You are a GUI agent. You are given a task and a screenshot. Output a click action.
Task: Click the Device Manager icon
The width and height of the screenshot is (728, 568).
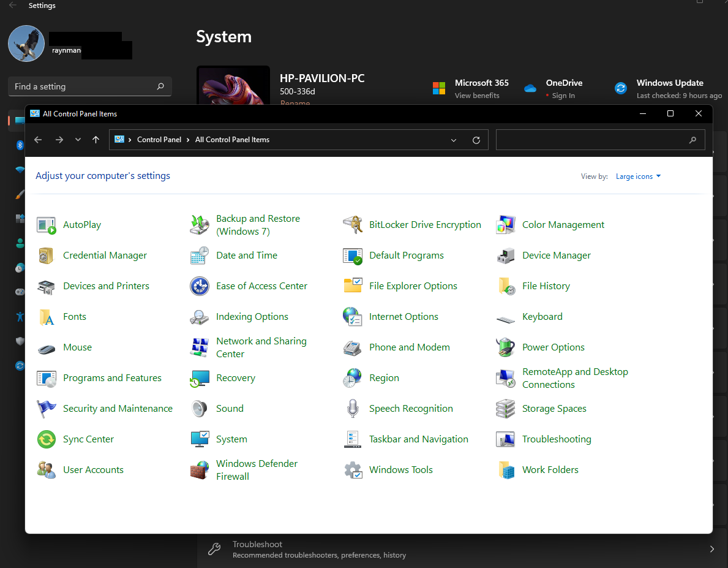click(x=506, y=256)
